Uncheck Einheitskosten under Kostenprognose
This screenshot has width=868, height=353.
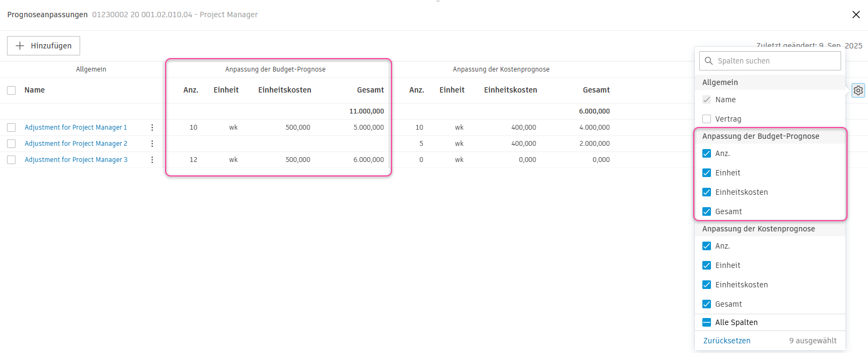pyautogui.click(x=707, y=285)
